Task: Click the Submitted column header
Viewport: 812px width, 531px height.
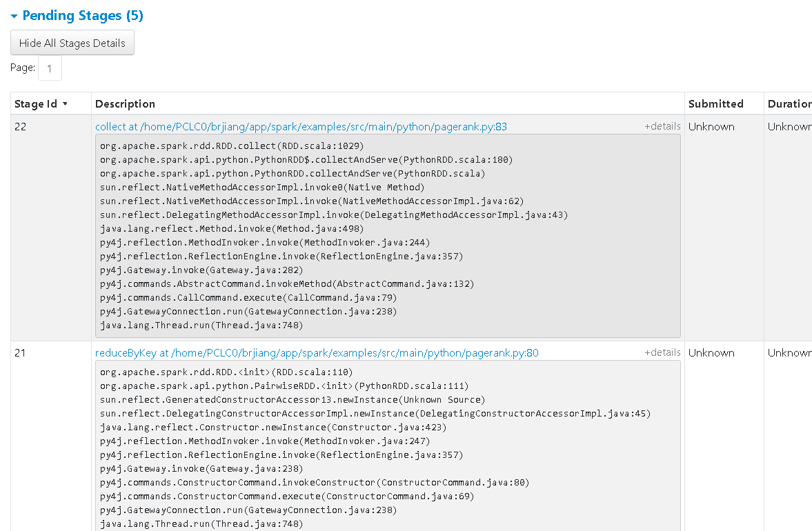Action: (715, 104)
